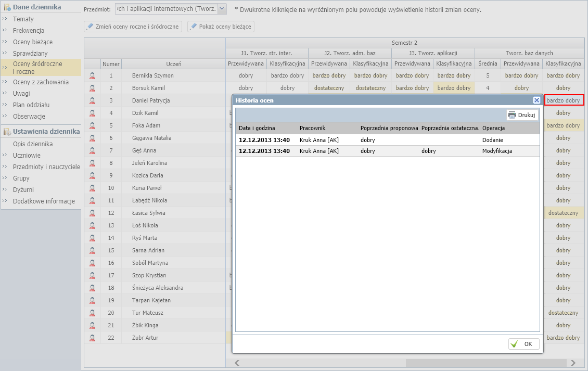Click dostateczny grade for Łasica Sylwia
Screen dimensions: 588x371
click(563, 213)
